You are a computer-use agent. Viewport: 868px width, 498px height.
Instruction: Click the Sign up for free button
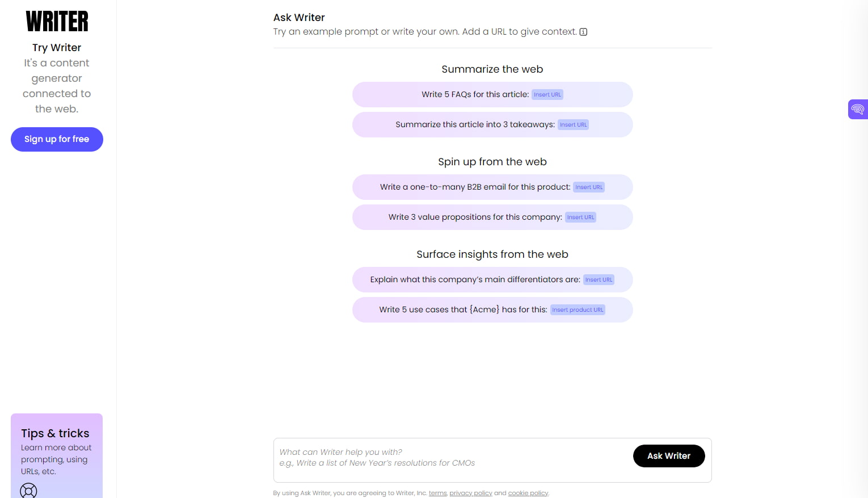point(57,139)
